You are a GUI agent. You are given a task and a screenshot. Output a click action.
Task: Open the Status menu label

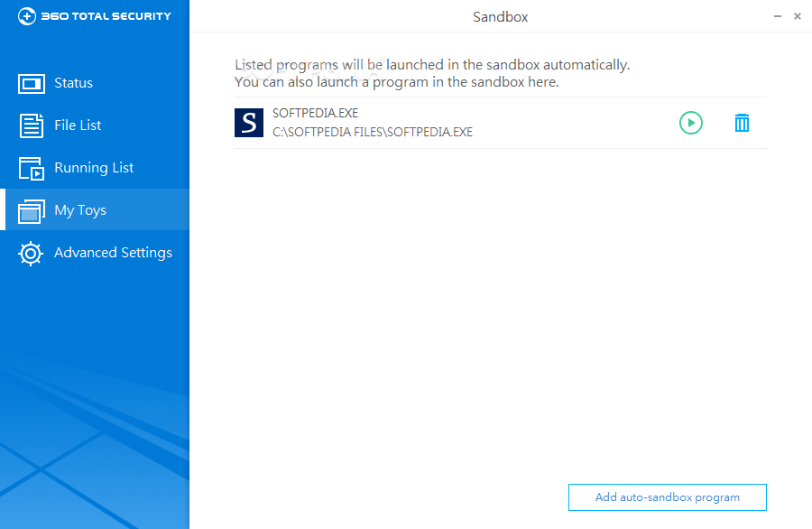coord(74,83)
